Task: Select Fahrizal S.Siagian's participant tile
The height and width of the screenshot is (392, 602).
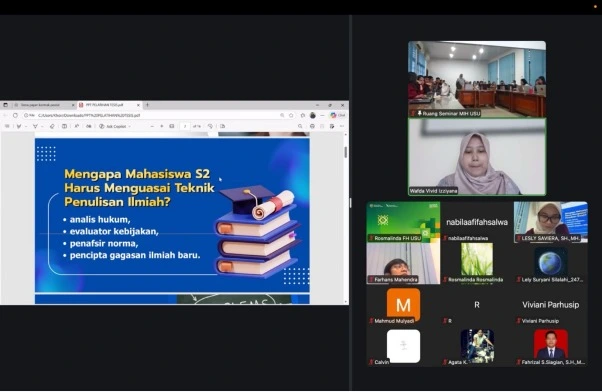Action: pos(551,346)
